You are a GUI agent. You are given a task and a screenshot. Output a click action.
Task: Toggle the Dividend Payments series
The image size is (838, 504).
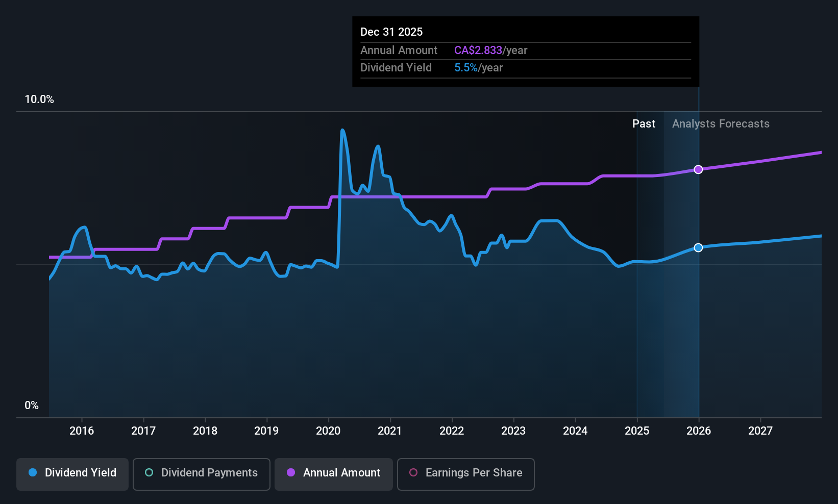202,474
